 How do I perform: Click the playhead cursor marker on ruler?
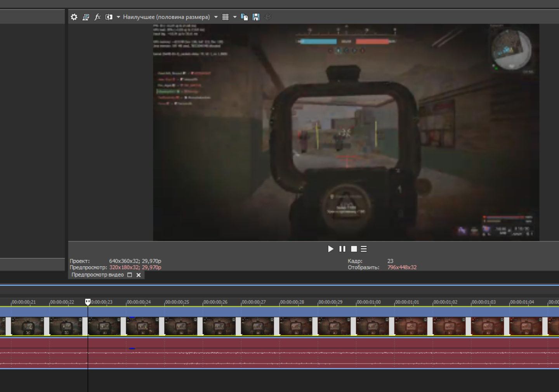click(88, 302)
